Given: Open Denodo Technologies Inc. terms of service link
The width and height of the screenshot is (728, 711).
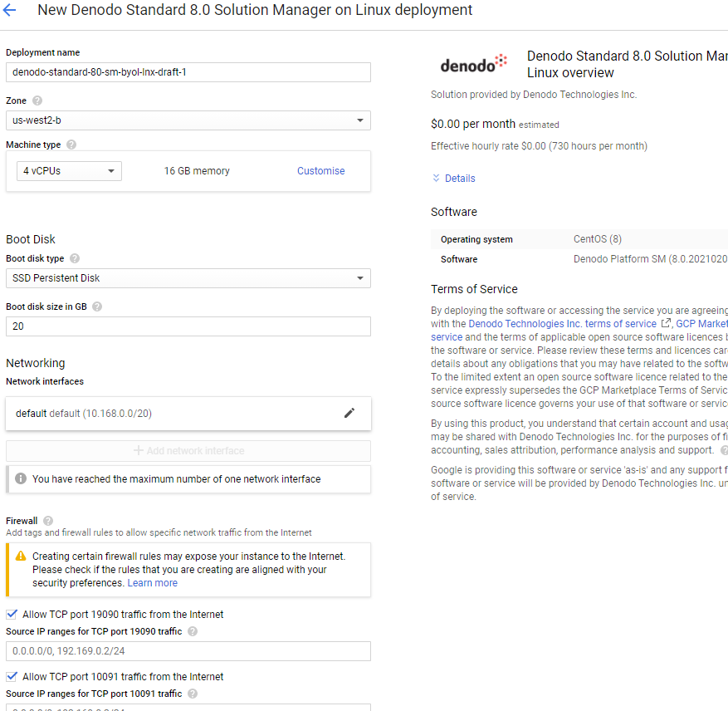Looking at the screenshot, I should click(x=562, y=323).
